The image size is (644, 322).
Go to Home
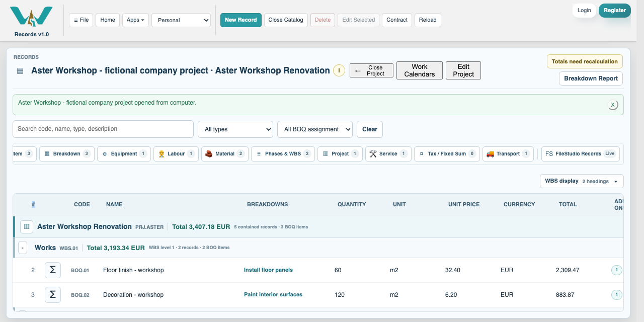108,20
